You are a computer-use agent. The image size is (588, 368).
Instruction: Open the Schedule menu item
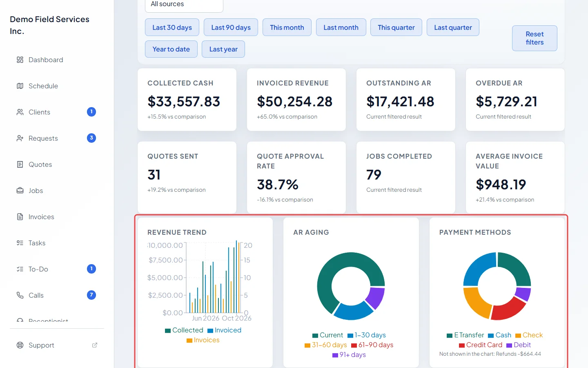57,86
